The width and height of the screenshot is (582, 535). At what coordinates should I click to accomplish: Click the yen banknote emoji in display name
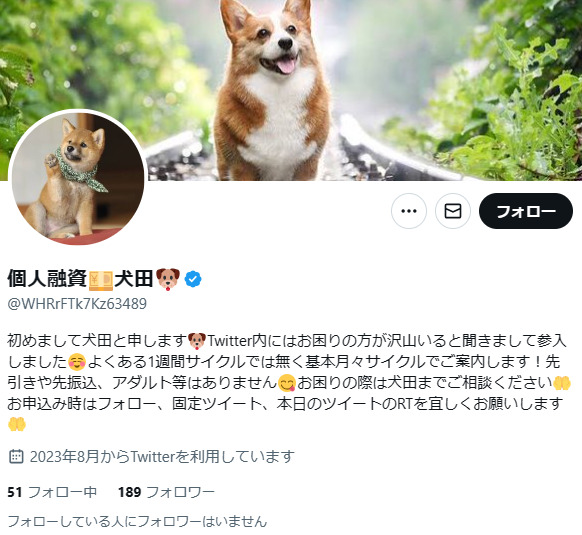(101, 279)
